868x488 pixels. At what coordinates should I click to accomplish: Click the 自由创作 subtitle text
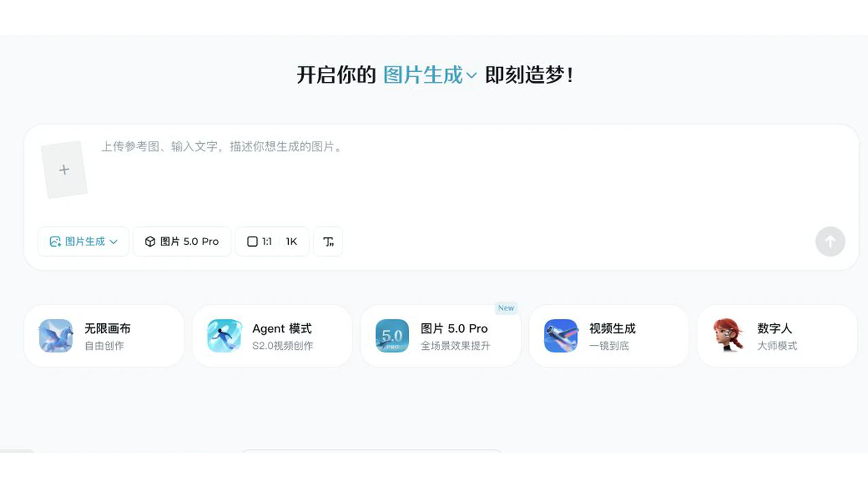click(104, 346)
